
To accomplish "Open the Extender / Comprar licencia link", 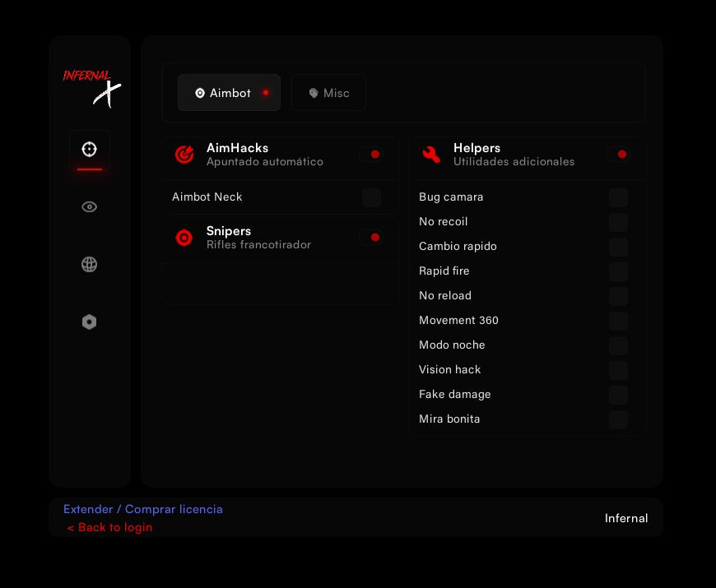I will click(143, 509).
